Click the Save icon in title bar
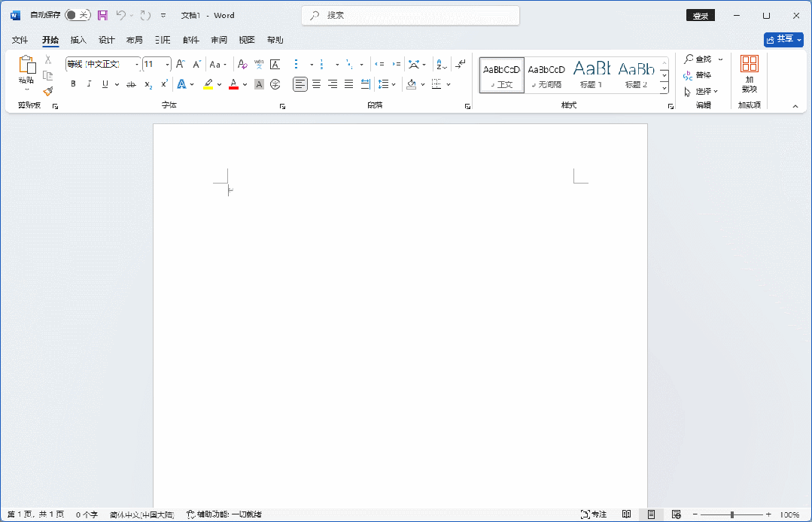 [x=102, y=16]
